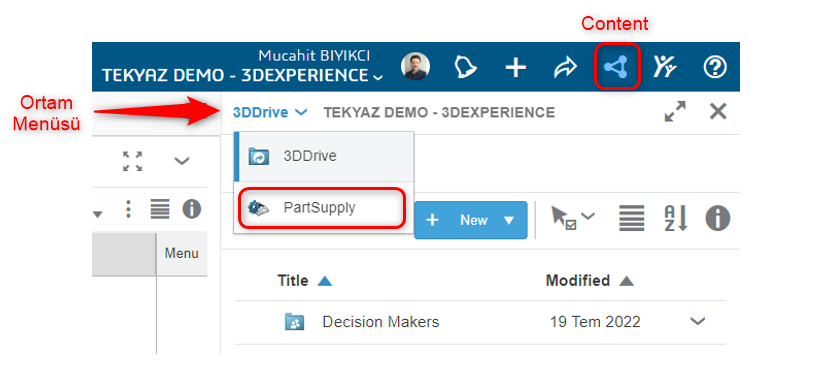Screen dimensions: 817x369
Task: Expand the Decision Makers row chevron
Action: point(698,321)
